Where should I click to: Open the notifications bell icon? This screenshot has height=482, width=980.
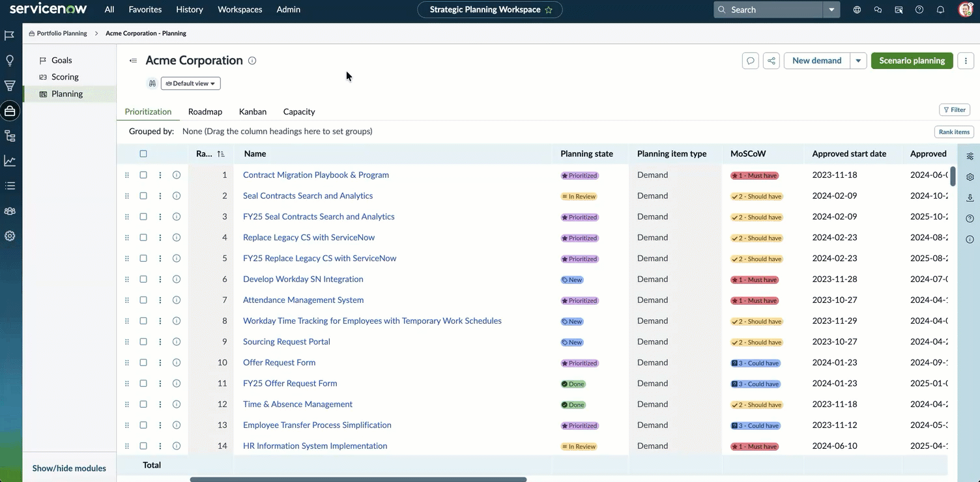click(x=940, y=10)
